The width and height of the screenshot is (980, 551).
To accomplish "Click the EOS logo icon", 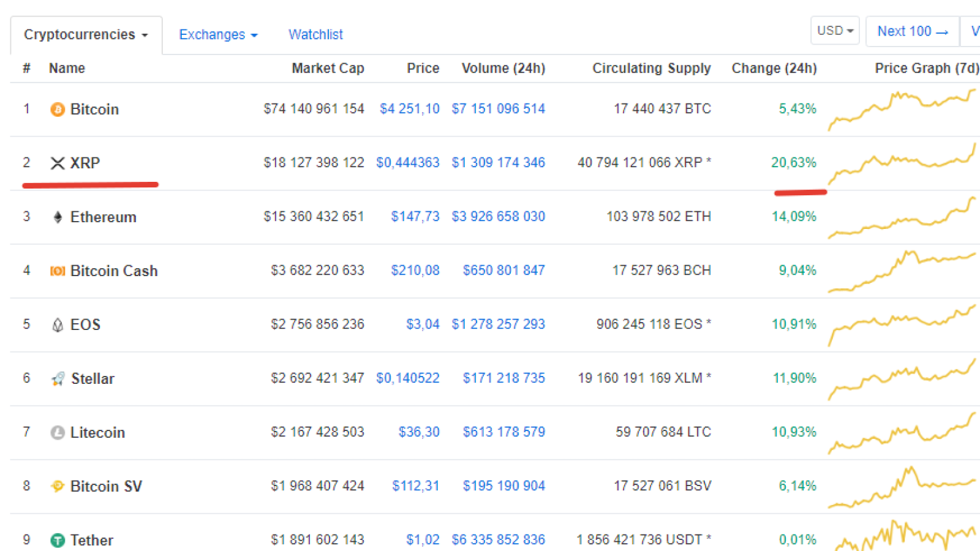I will [58, 325].
